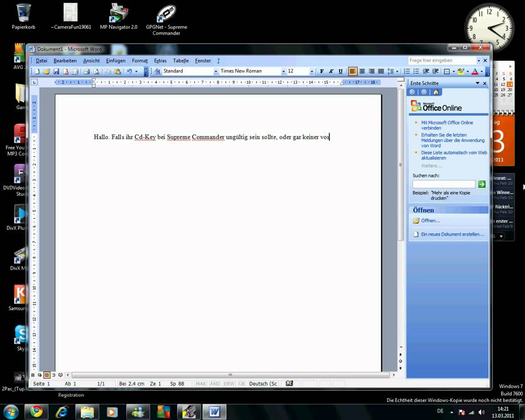The width and height of the screenshot is (525, 420).
Task: Switch to Reading Layout view icon
Action: (61, 374)
